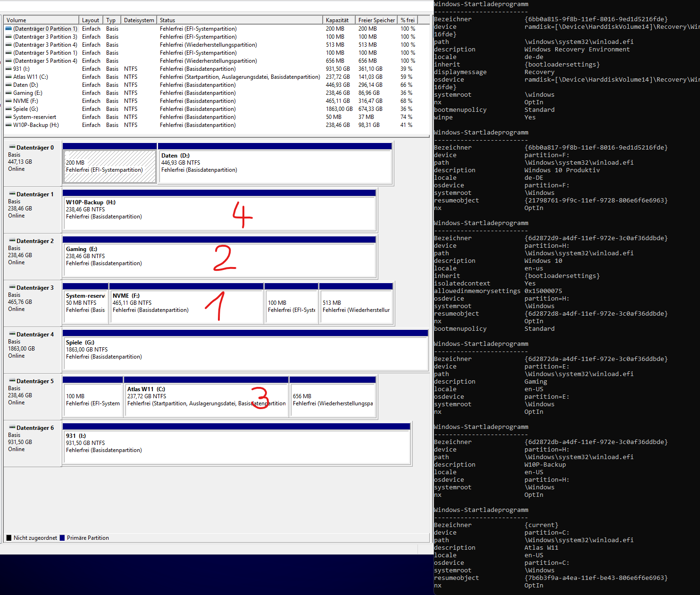The height and width of the screenshot is (595, 700).
Task: Click 'displaymessage' Recovery line in terminal
Action: (x=494, y=72)
